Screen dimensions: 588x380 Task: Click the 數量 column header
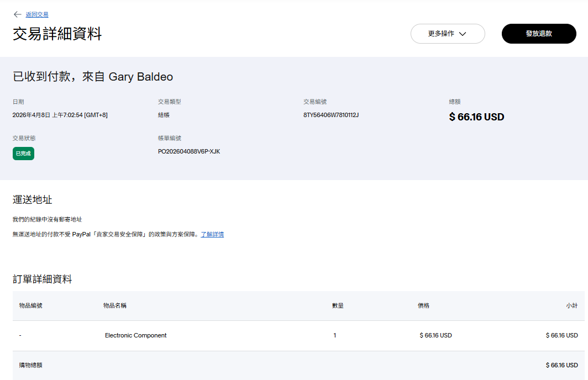tap(338, 305)
